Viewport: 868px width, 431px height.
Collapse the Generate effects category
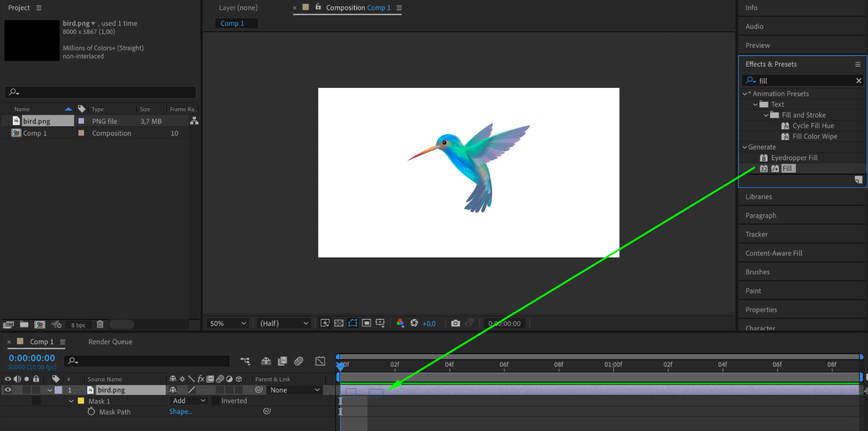point(745,147)
